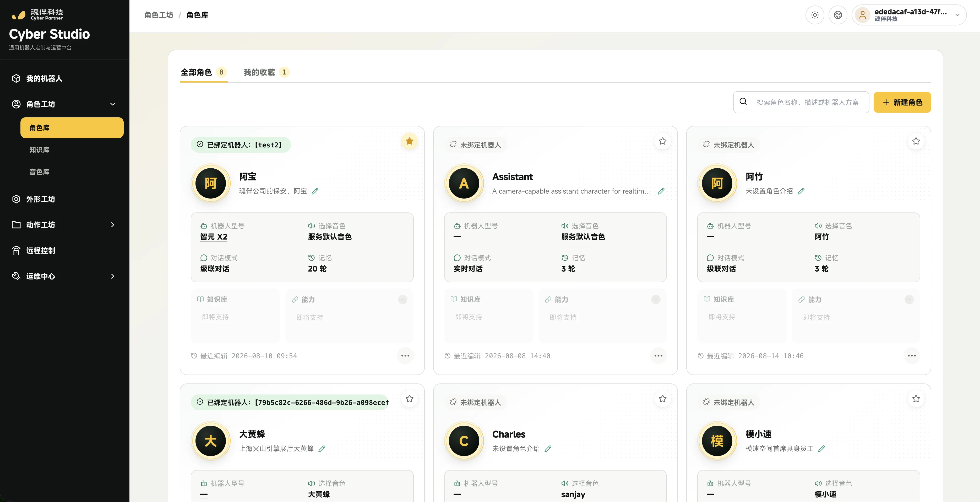The width and height of the screenshot is (980, 502).
Task: Click the 角色工坊 breadcrumb link
Action: (x=159, y=15)
